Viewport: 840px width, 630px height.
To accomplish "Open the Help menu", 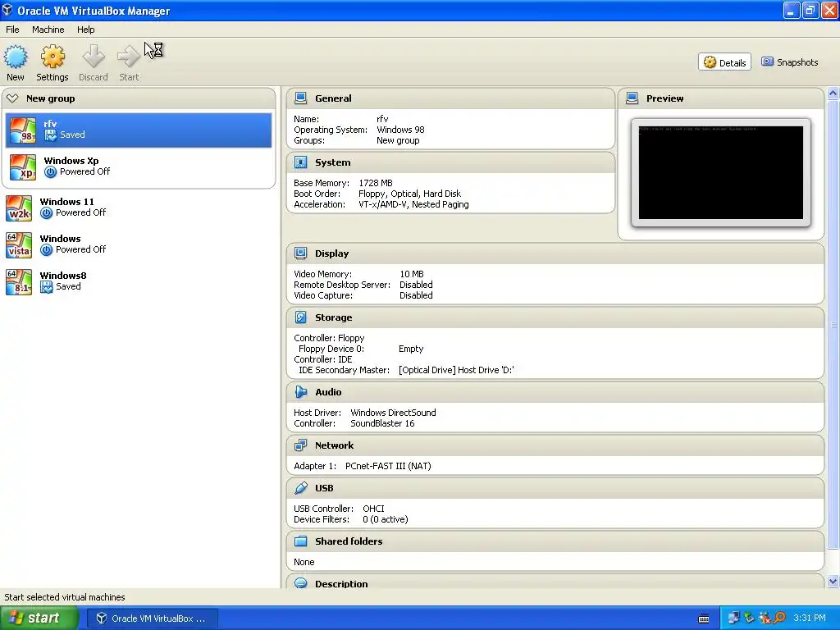I will pos(85,30).
